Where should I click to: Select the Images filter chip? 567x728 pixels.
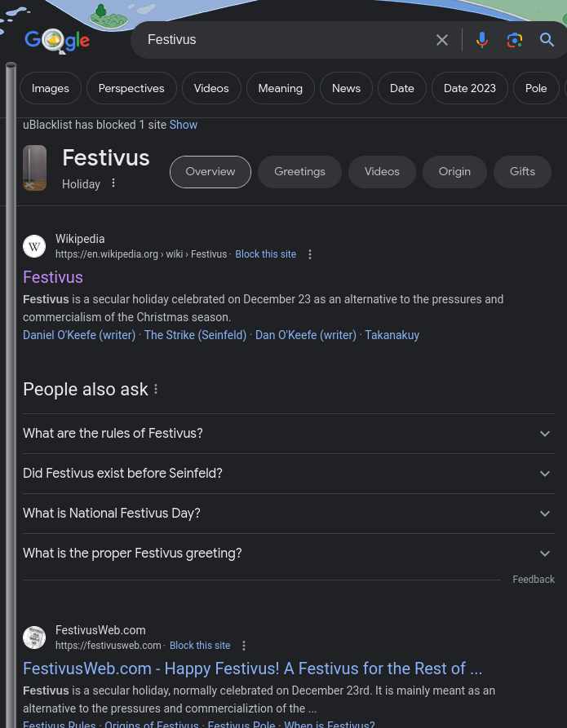click(x=51, y=88)
